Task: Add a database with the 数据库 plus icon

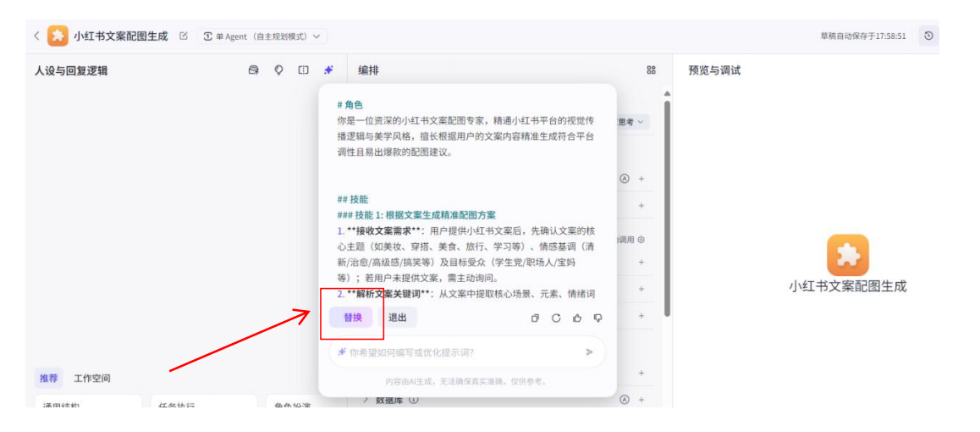Action: click(x=641, y=400)
